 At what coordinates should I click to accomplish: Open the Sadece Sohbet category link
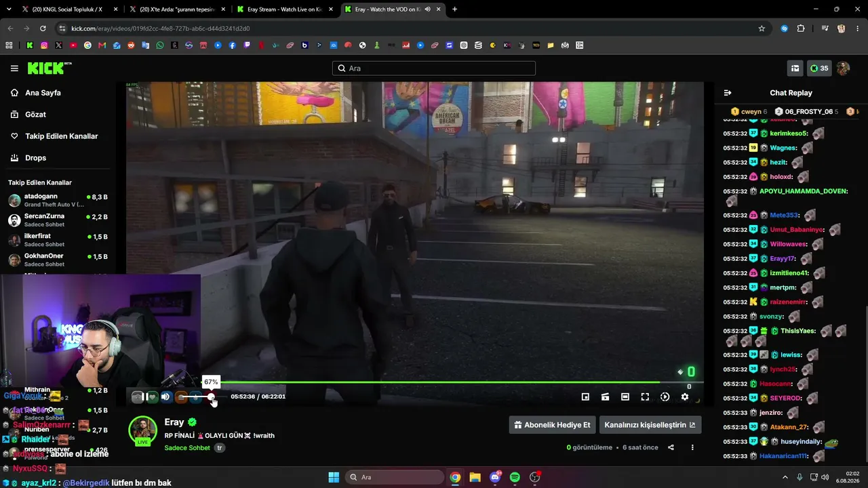coord(187,448)
